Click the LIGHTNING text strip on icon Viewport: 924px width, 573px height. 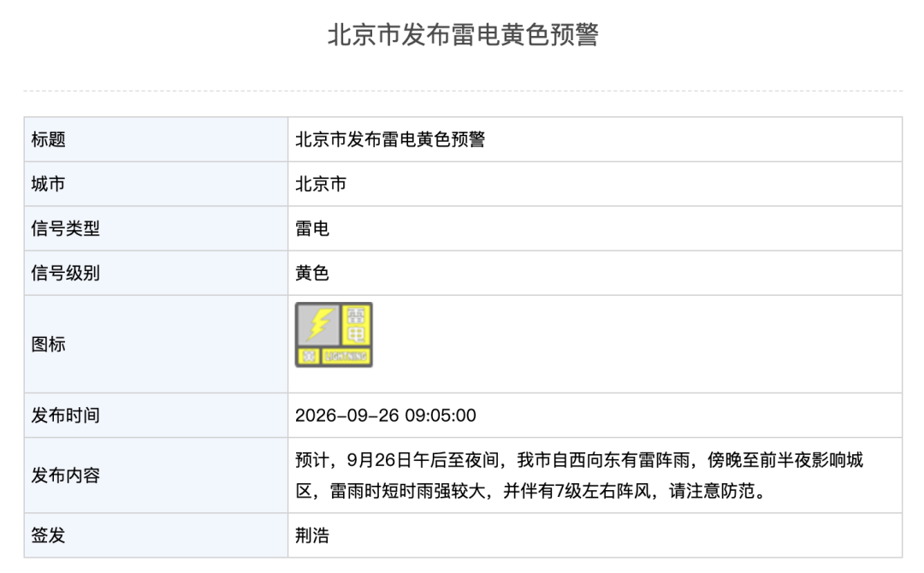(346, 357)
